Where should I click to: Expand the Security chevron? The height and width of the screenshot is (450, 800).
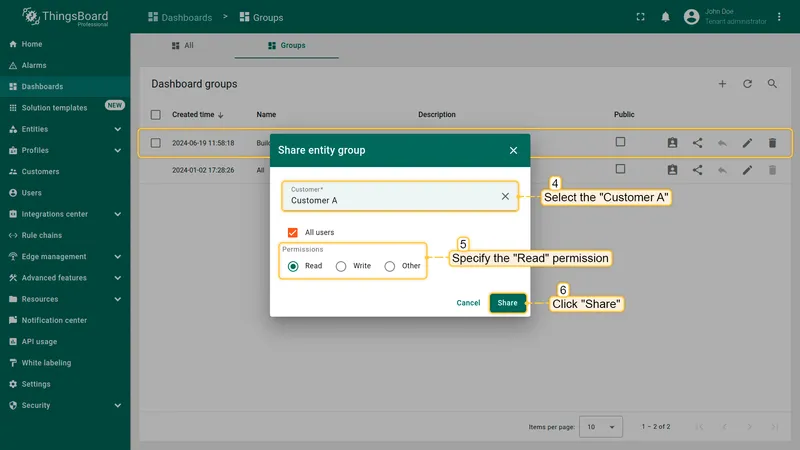(x=118, y=406)
